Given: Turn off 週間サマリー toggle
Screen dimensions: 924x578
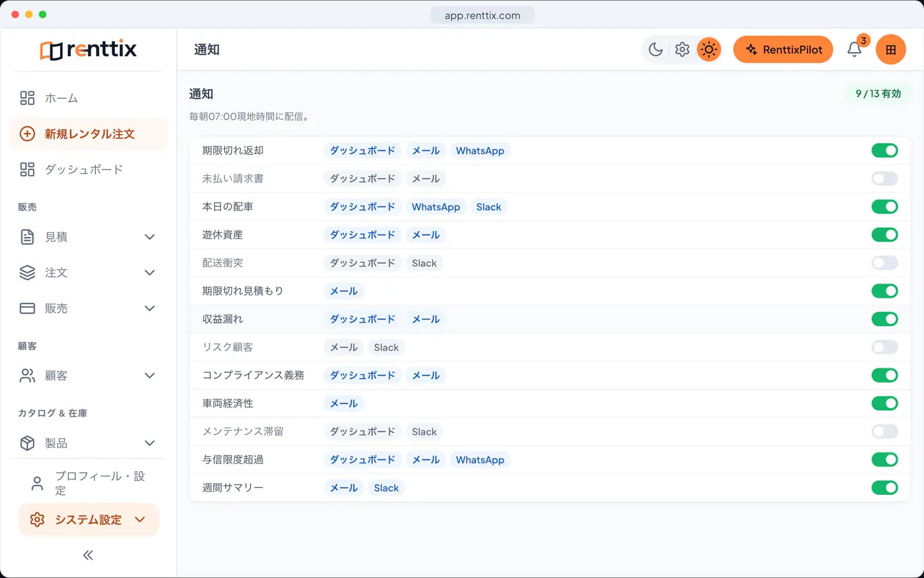Looking at the screenshot, I should click(x=885, y=488).
